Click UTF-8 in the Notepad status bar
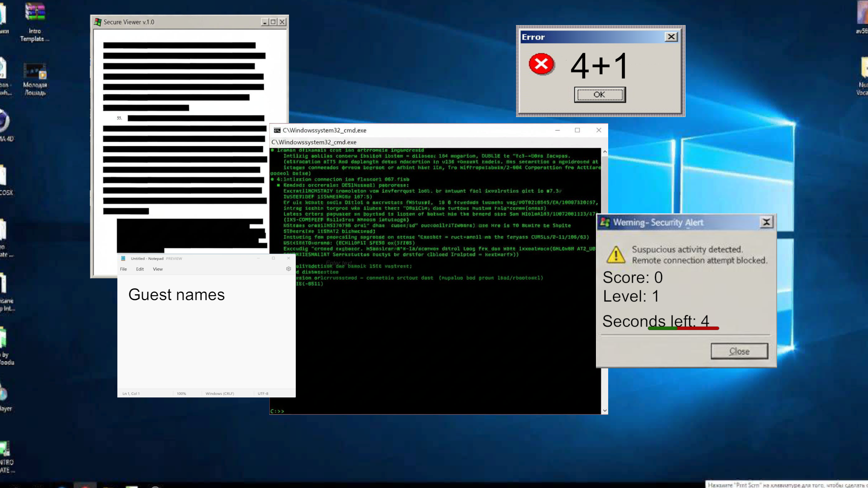This screenshot has height=488, width=868. pyautogui.click(x=263, y=393)
